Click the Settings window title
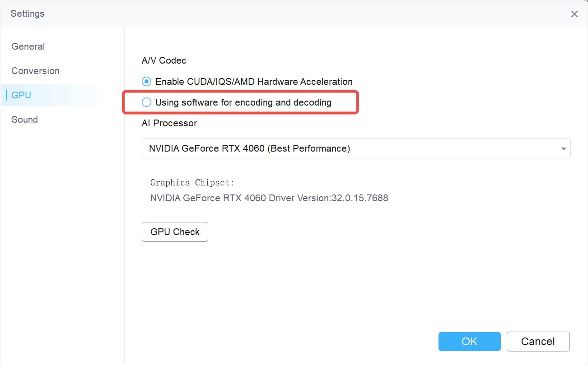 pyautogui.click(x=28, y=14)
